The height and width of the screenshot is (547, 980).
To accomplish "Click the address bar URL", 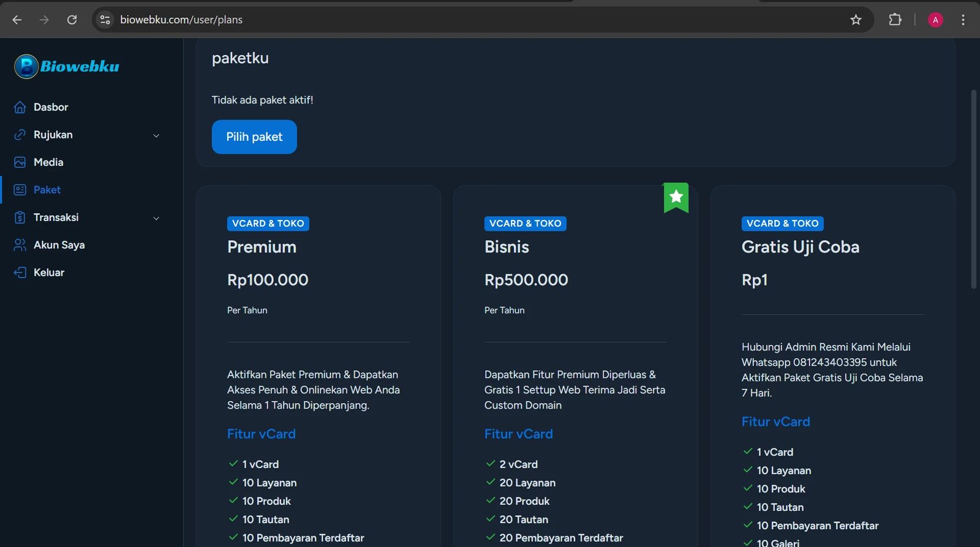I will (x=181, y=20).
